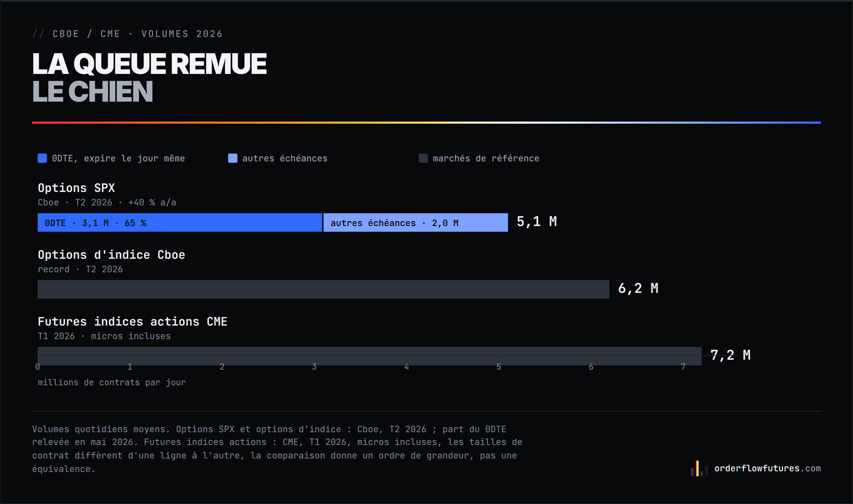853x504 pixels.
Task: Click axis tick label 1
Action: pyautogui.click(x=130, y=367)
